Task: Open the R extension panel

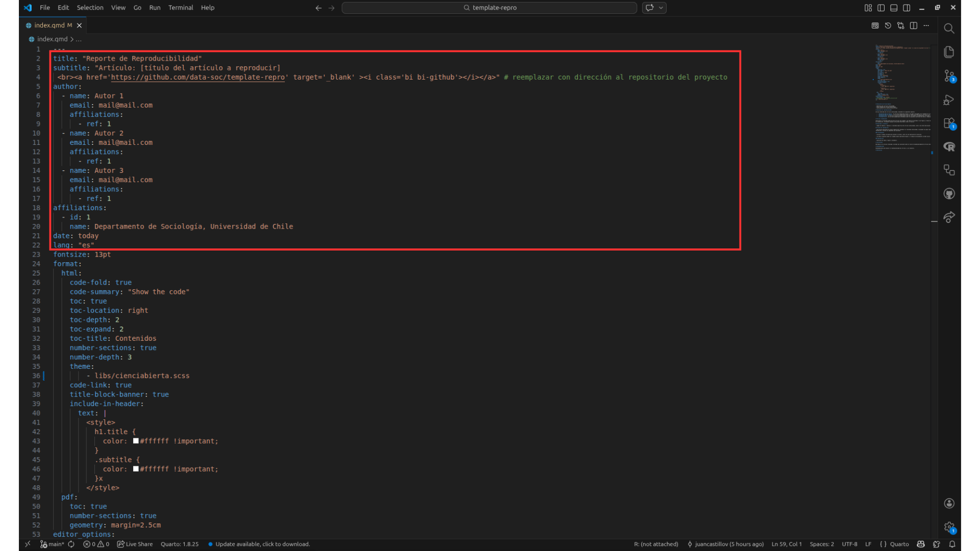Action: pos(949,147)
